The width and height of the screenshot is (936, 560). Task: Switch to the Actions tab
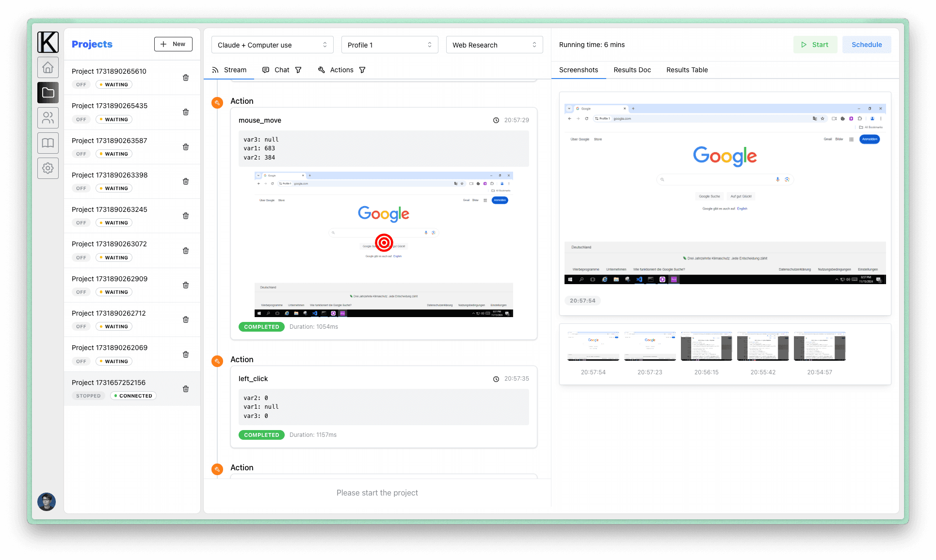coord(336,70)
